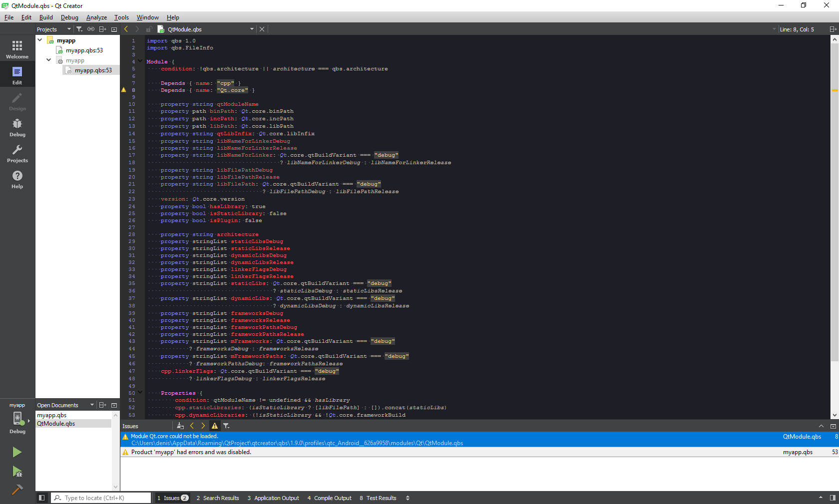Click the vertical scrollbar of the code editor

[x=834, y=200]
